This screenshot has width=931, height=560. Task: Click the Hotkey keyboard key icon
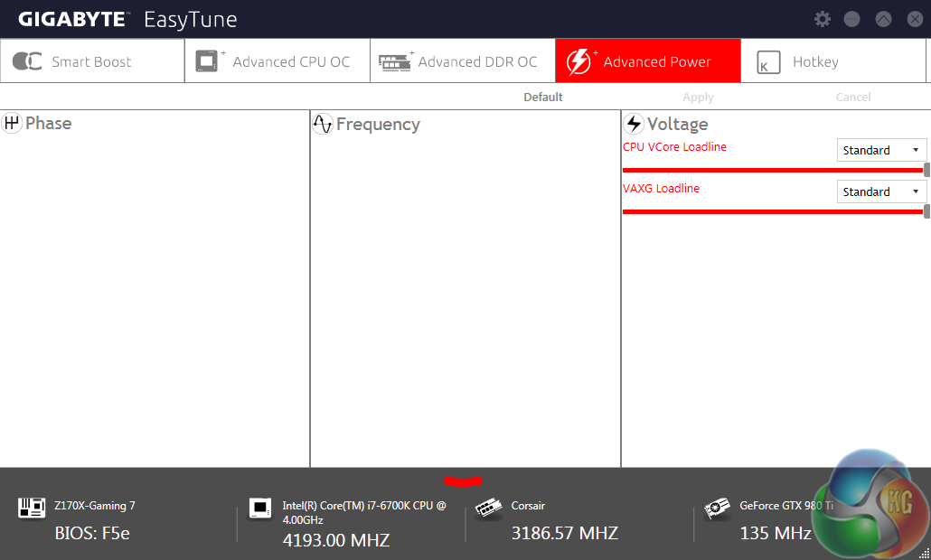768,62
